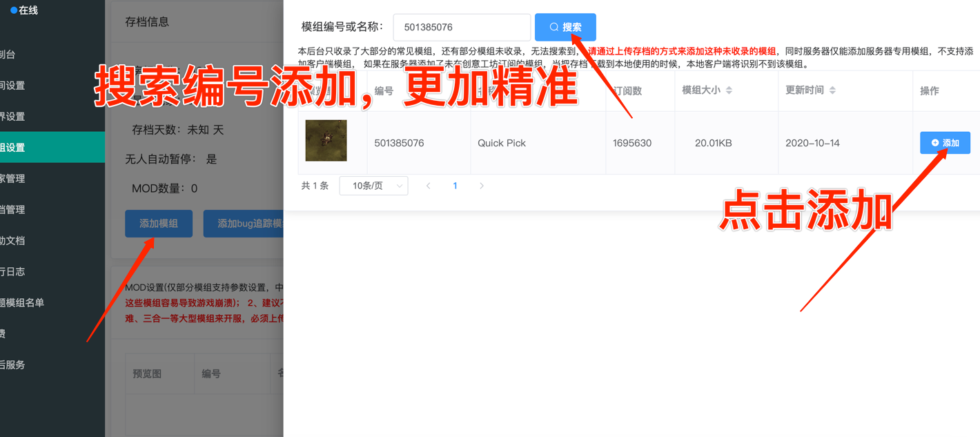The width and height of the screenshot is (980, 437).
Task: Go to next page arrow
Action: [x=482, y=186]
